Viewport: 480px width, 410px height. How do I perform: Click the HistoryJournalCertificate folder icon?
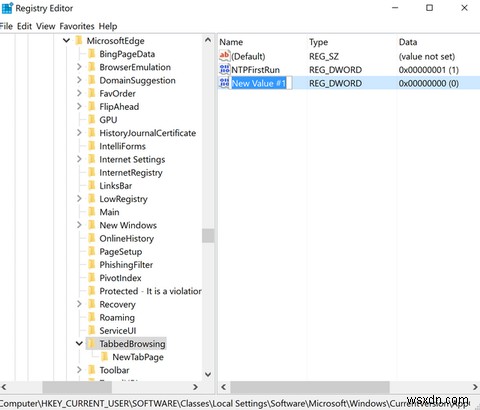[x=92, y=133]
